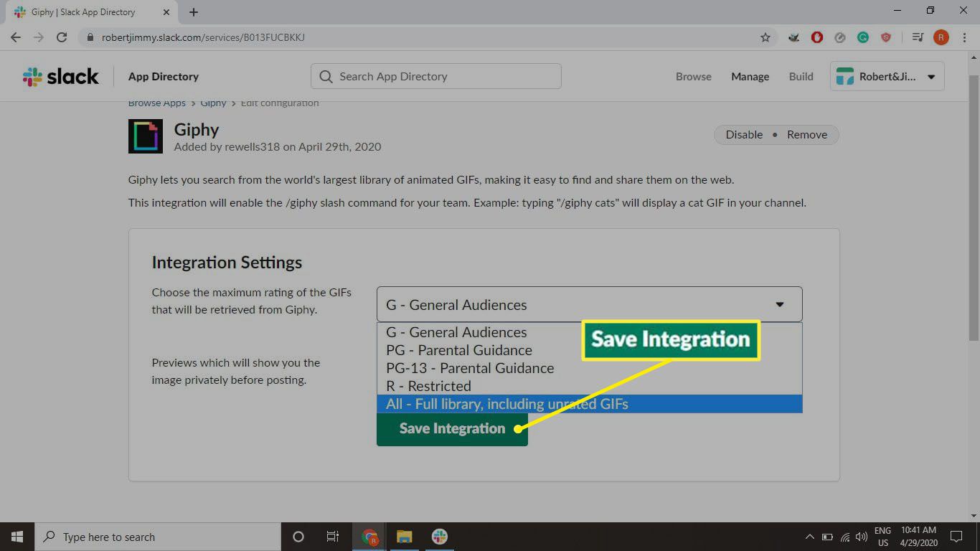
Task: Open File Explorer from the taskbar
Action: tap(405, 537)
